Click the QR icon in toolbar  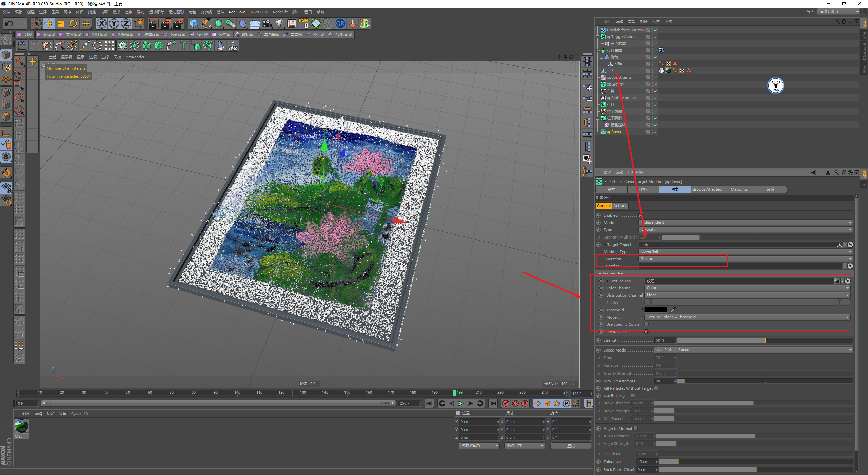(x=340, y=23)
